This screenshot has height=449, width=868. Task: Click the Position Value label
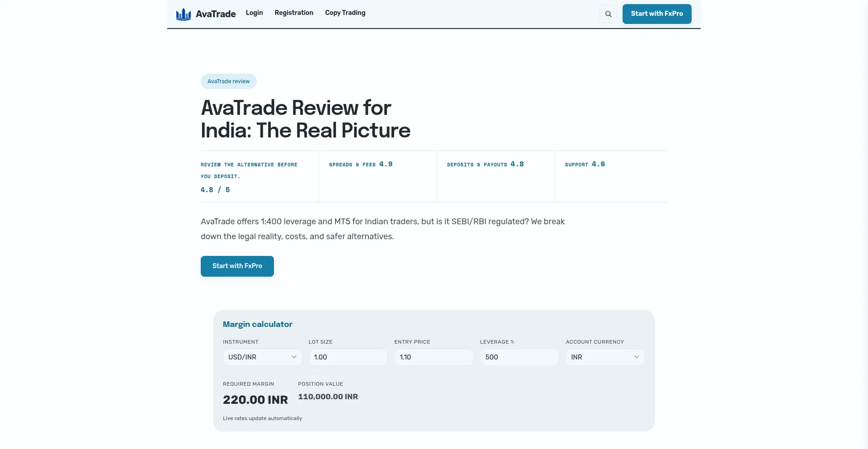tap(321, 384)
